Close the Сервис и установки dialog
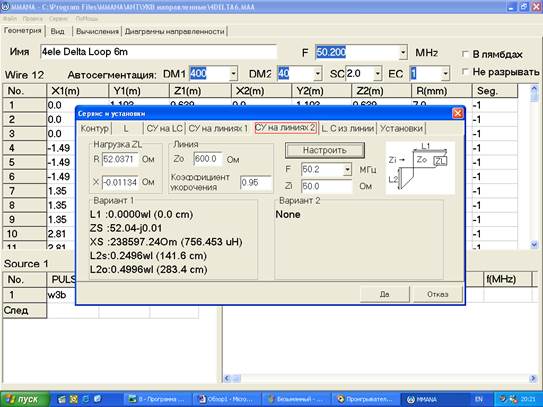This screenshot has height=407, width=543. coord(457,113)
